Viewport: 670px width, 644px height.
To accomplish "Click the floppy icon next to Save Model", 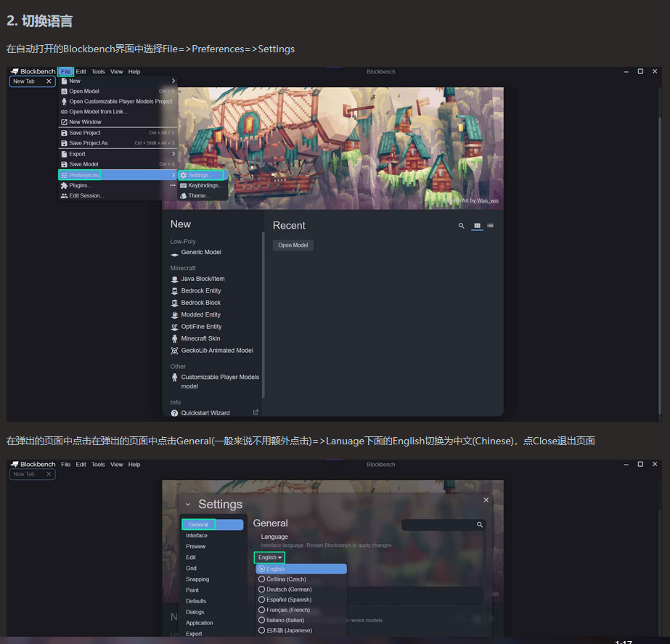I will 64,164.
